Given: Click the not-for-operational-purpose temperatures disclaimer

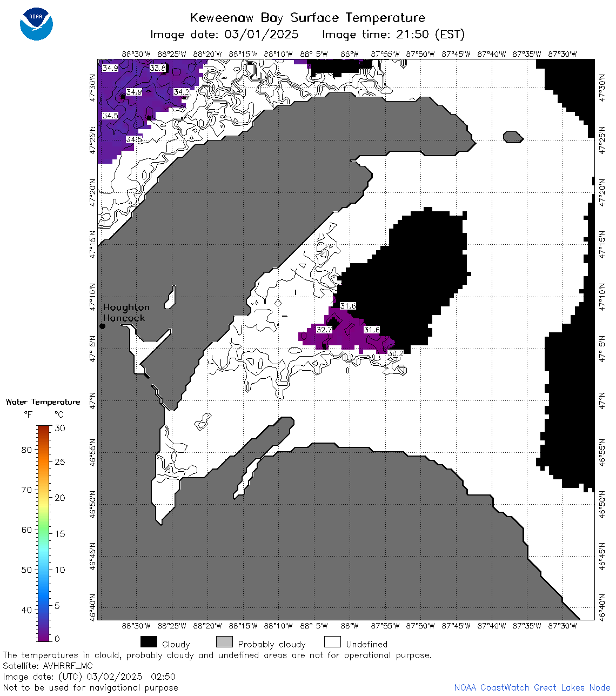Looking at the screenshot, I should 217,655.
